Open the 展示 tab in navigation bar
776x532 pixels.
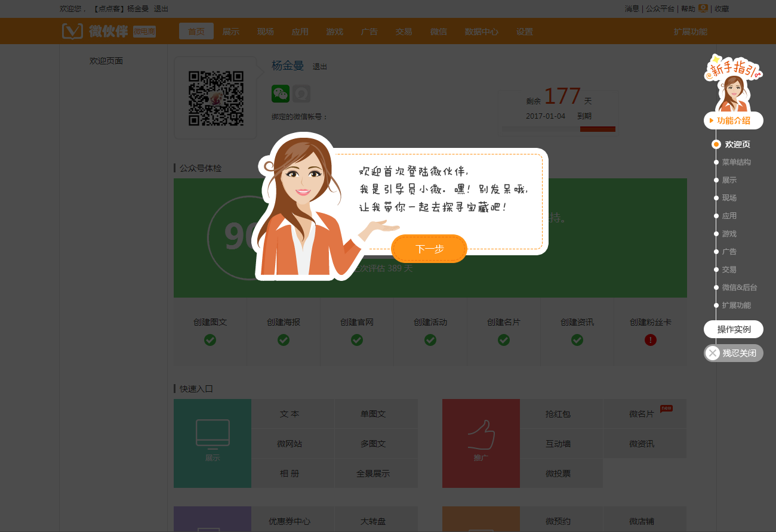(x=231, y=32)
